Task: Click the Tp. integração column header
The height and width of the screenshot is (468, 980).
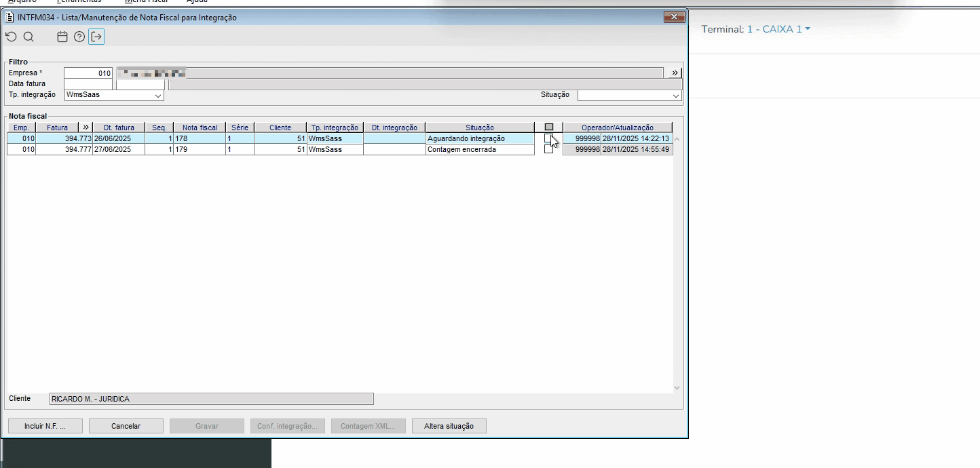Action: tap(335, 128)
